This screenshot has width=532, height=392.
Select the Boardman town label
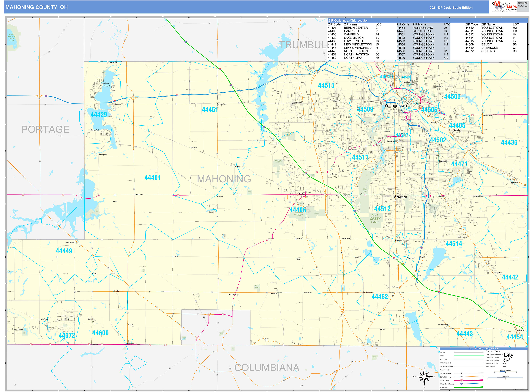click(x=400, y=197)
